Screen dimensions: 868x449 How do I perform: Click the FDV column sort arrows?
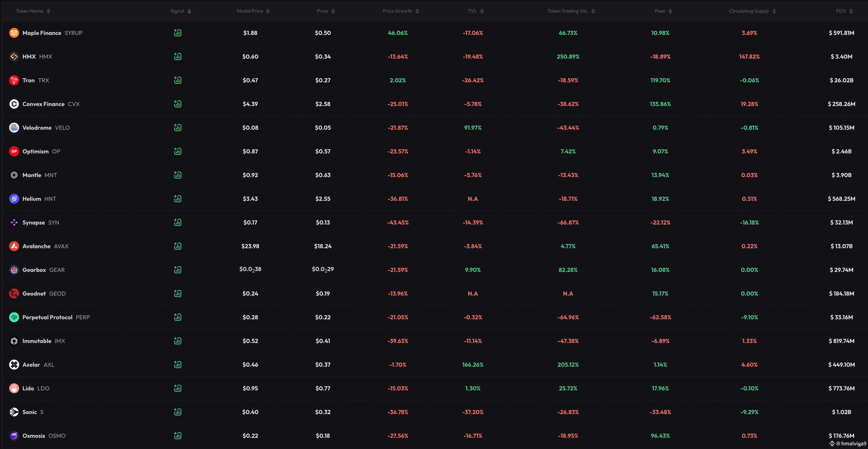pos(851,11)
